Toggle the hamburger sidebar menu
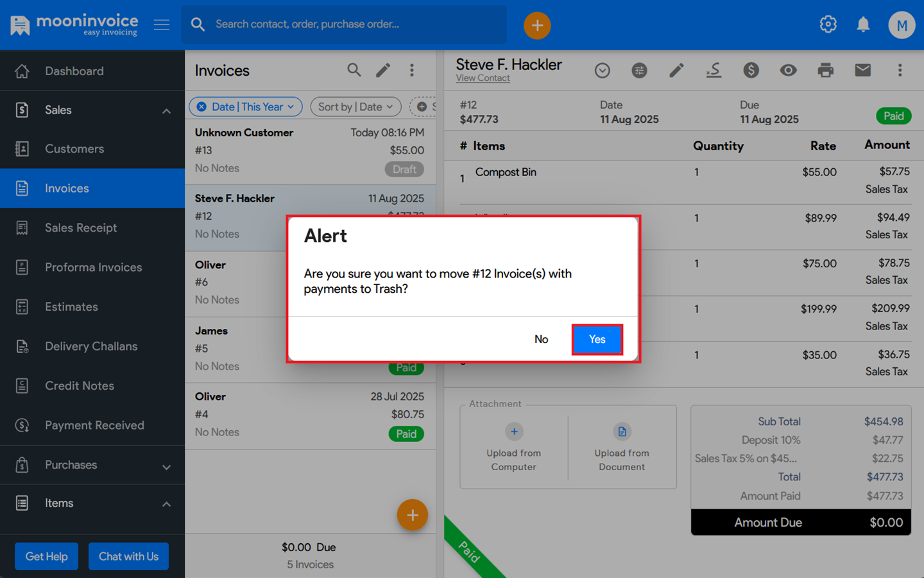 pos(162,24)
